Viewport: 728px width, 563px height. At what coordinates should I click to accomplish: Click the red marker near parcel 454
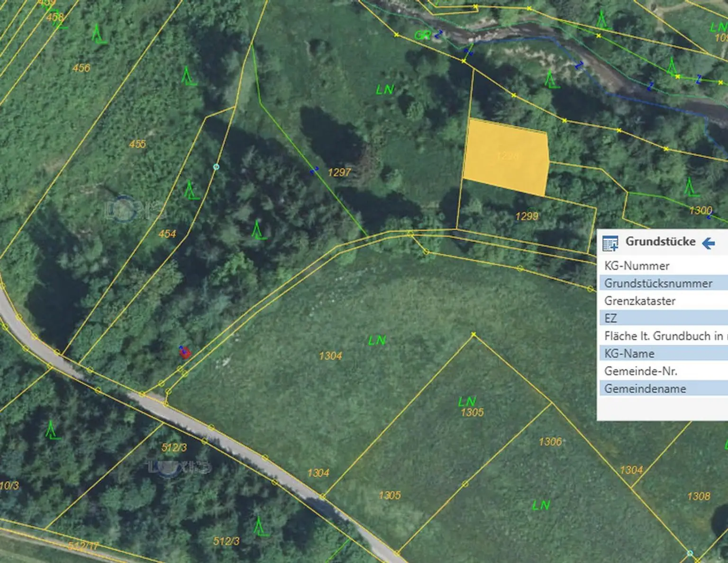coord(185,352)
